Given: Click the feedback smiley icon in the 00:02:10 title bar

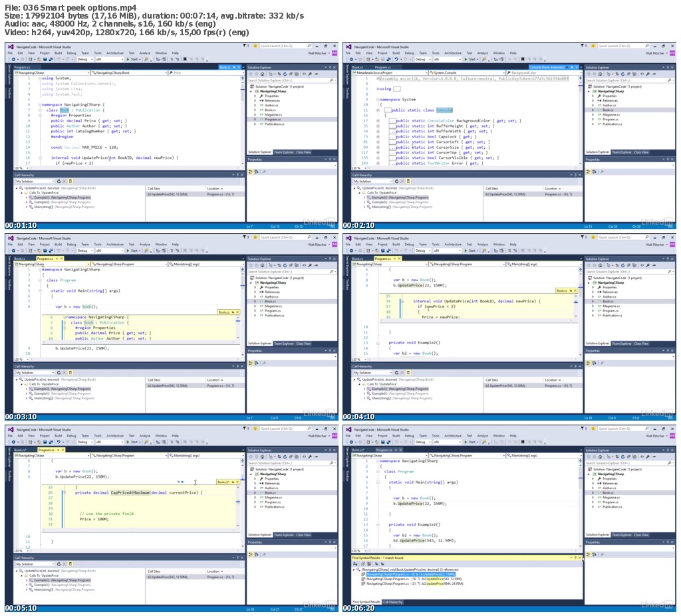Looking at the screenshot, I should pyautogui.click(x=593, y=46).
